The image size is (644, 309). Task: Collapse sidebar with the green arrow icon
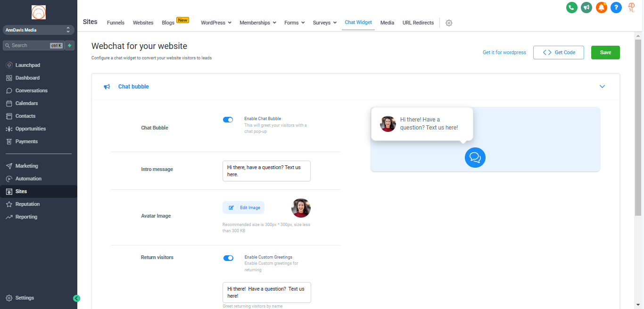(76, 298)
